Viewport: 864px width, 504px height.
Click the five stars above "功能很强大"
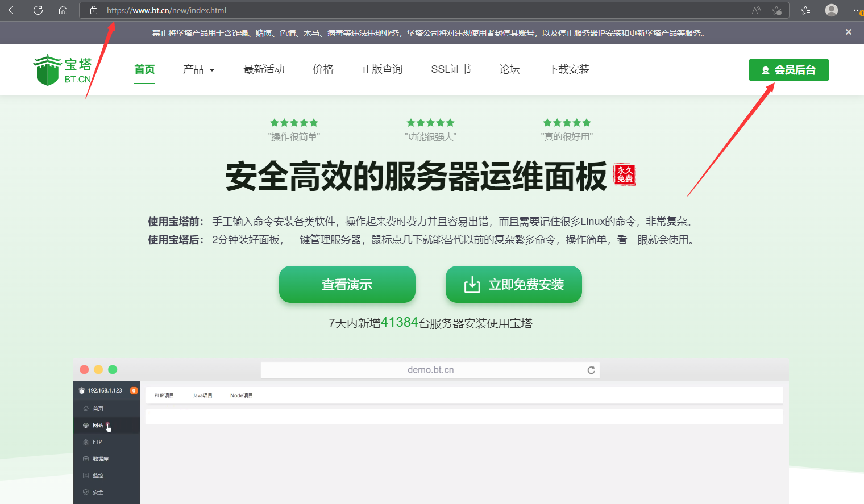click(x=430, y=123)
